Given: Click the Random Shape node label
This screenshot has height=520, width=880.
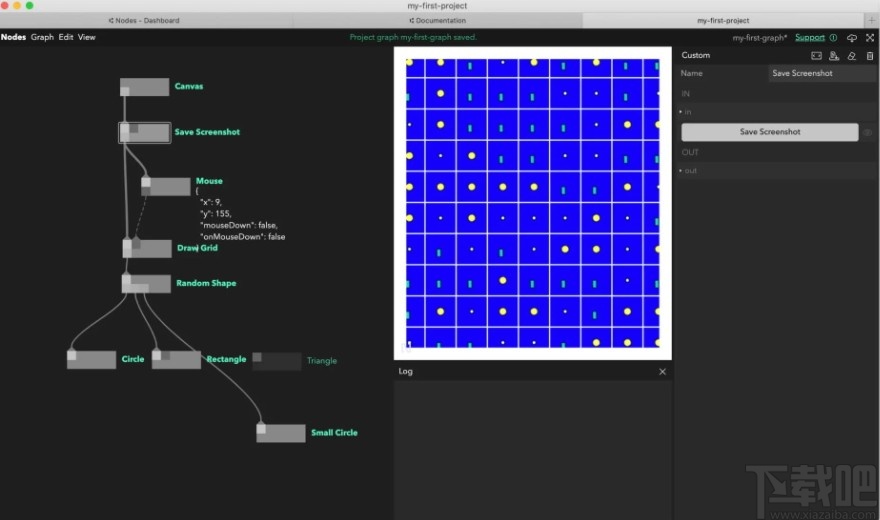Looking at the screenshot, I should coord(206,283).
